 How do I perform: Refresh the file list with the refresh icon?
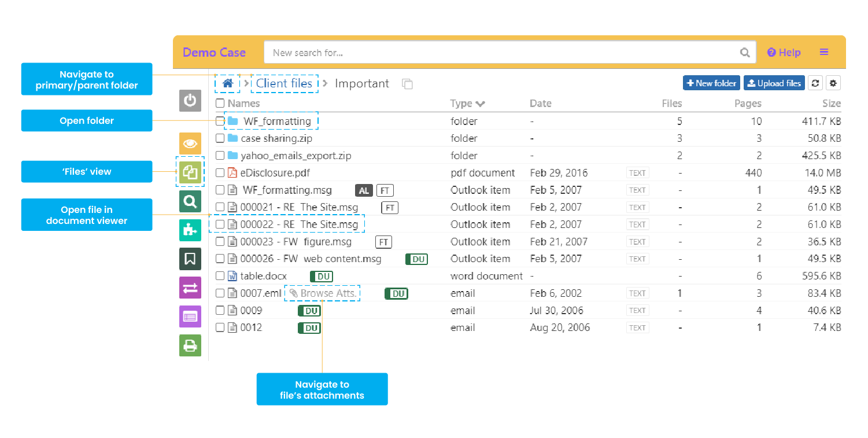815,83
